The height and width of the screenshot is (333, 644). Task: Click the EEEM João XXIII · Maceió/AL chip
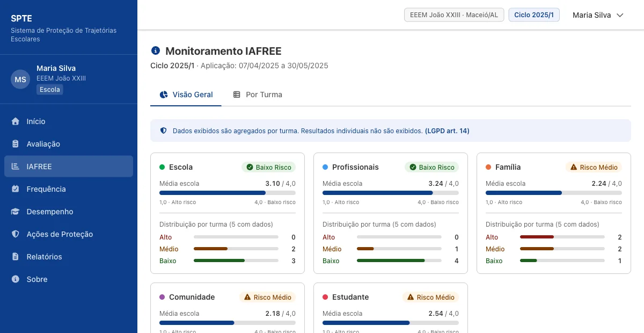point(454,15)
